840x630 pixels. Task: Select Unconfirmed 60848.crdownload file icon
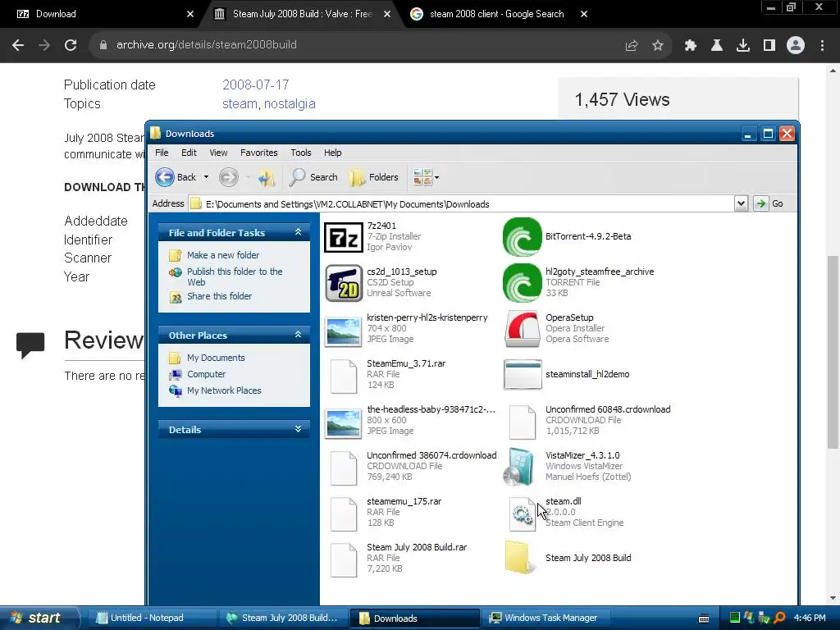pos(523,422)
